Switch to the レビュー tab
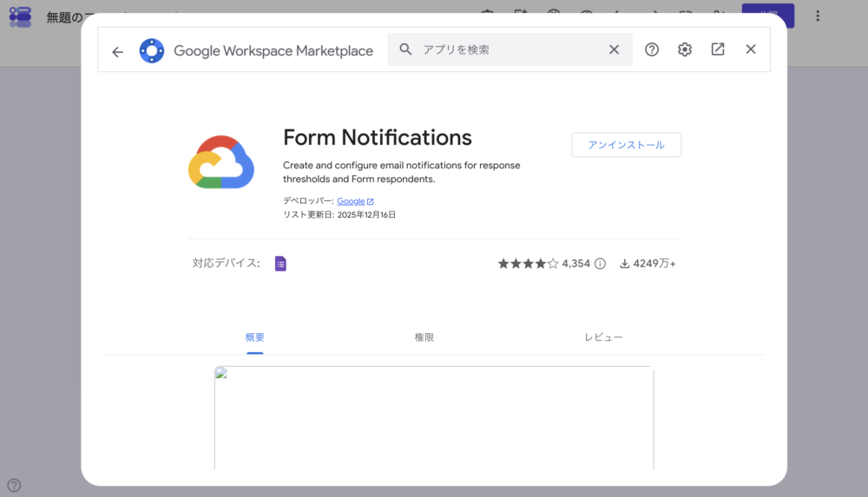This screenshot has height=497, width=868. [603, 337]
